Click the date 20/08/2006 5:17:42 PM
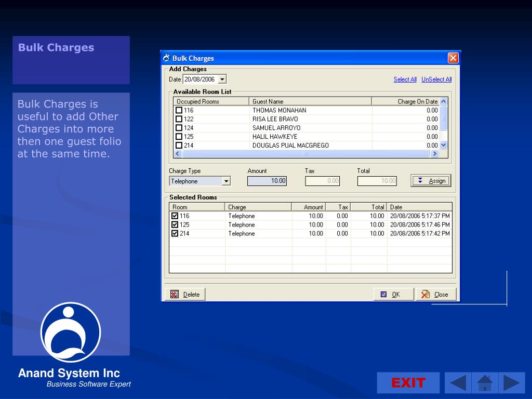Screen dimensions: 532x399 click(x=420, y=233)
